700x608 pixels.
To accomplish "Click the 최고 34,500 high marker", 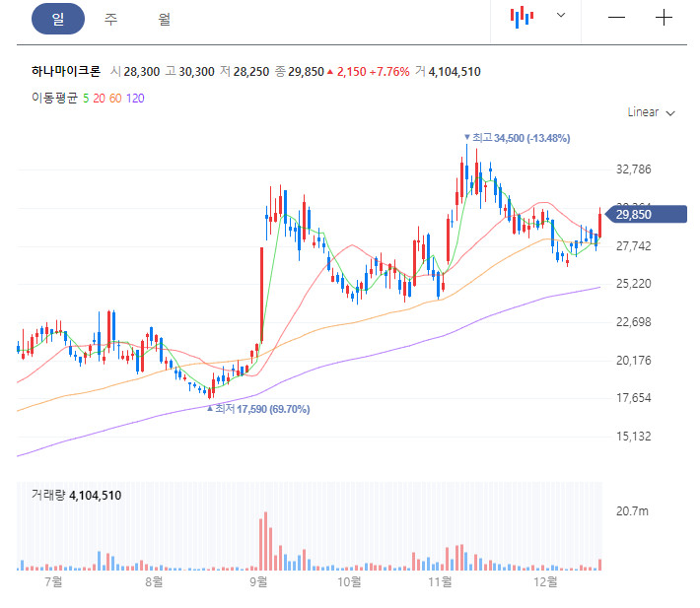I will (517, 138).
